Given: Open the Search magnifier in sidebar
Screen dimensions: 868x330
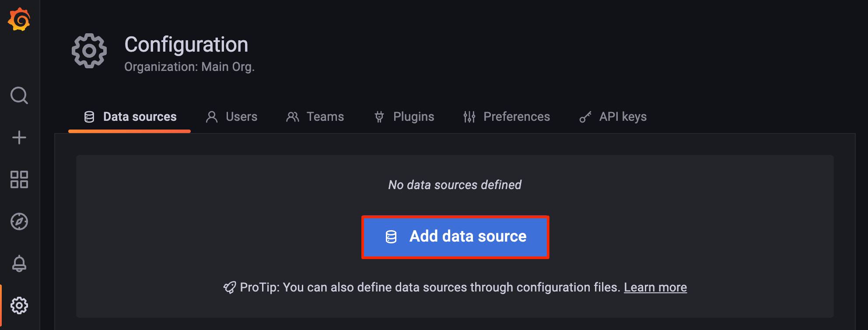Looking at the screenshot, I should 19,95.
